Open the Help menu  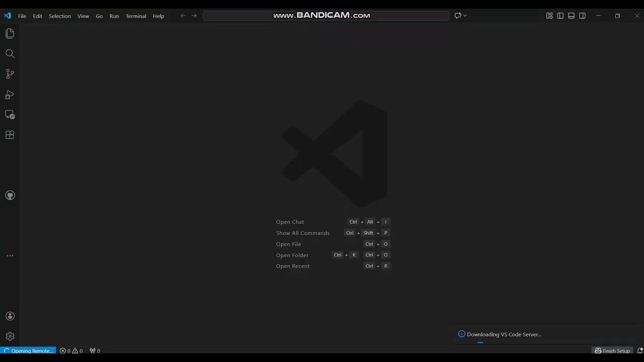point(158,16)
